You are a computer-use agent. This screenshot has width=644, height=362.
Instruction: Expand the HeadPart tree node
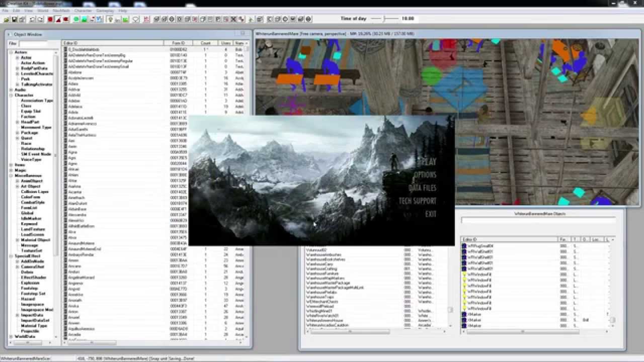17,122
